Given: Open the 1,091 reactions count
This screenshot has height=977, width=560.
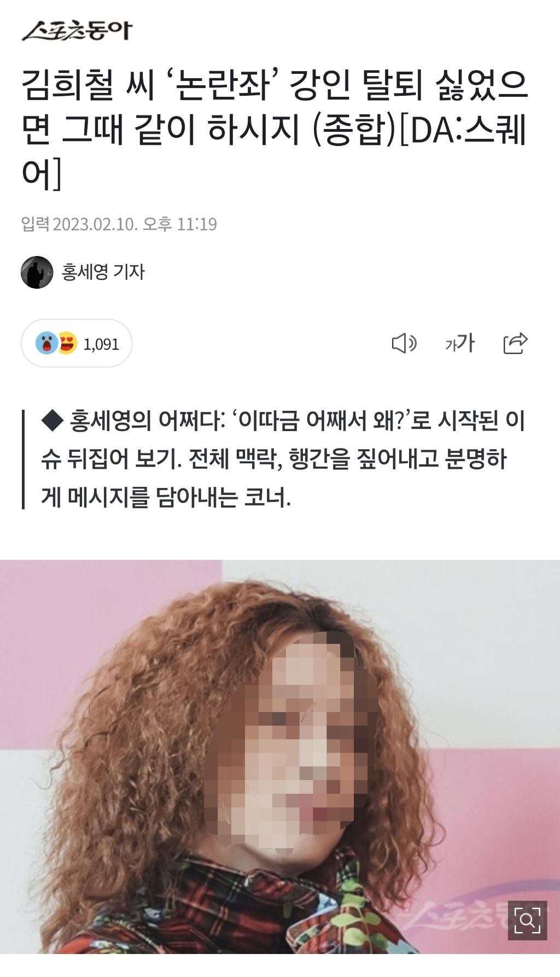Looking at the screenshot, I should pyautogui.click(x=101, y=344).
